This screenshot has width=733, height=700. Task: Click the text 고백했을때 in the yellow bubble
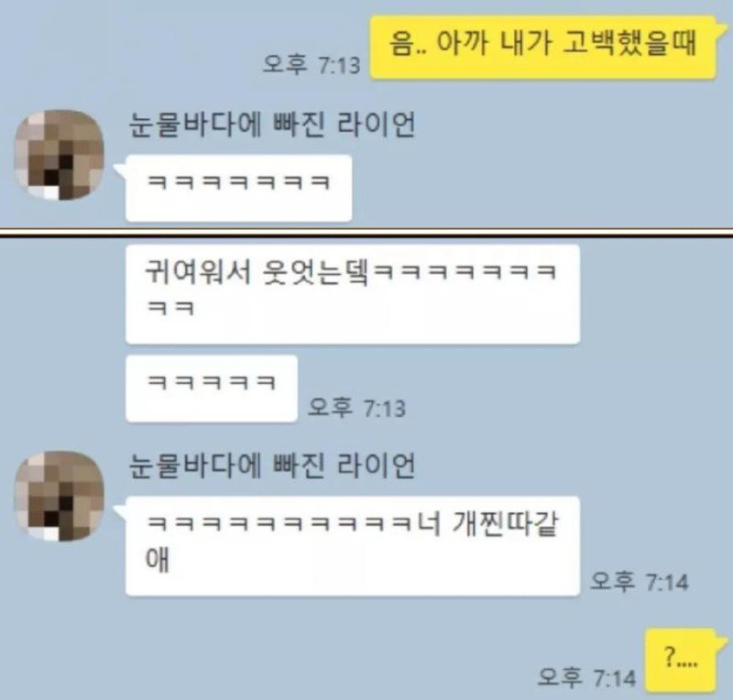[x=629, y=43]
